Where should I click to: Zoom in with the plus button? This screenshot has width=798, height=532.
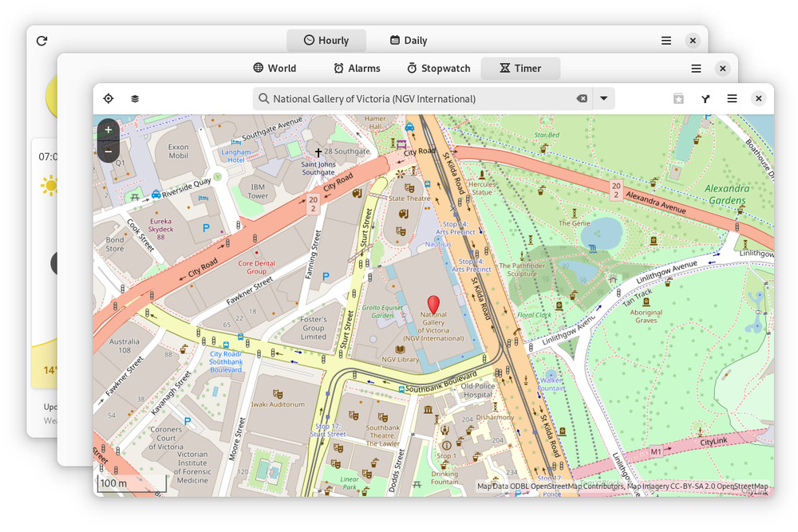click(x=109, y=129)
